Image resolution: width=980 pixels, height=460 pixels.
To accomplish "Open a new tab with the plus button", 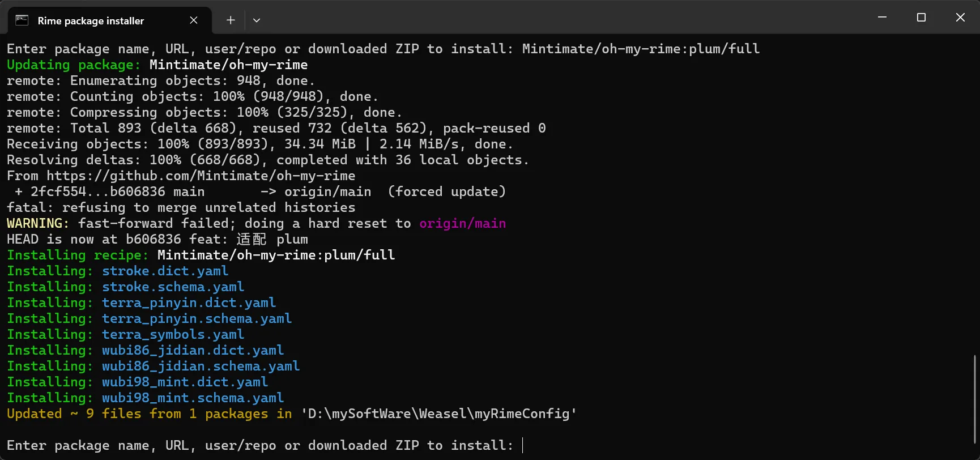I will pyautogui.click(x=231, y=20).
